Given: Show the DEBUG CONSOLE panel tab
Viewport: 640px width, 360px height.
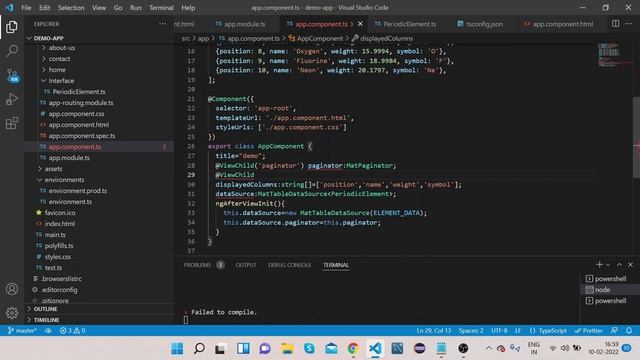Looking at the screenshot, I should [289, 265].
